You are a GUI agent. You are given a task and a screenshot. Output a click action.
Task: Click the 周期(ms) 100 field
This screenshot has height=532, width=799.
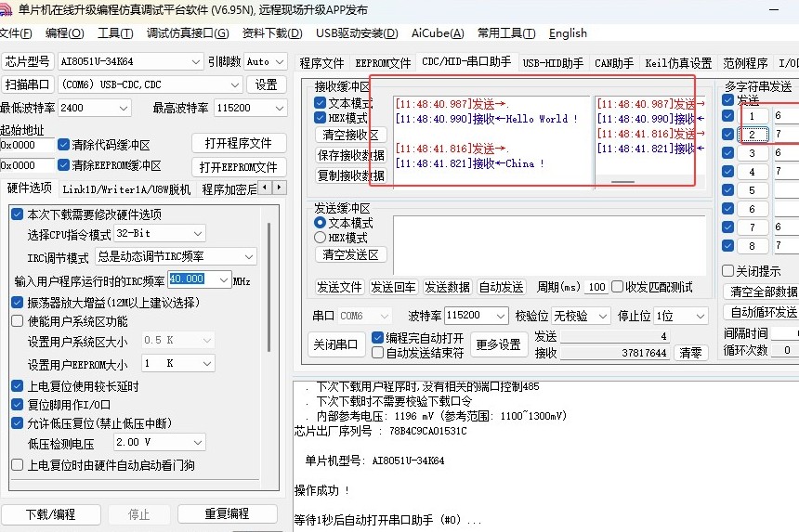[x=596, y=287]
